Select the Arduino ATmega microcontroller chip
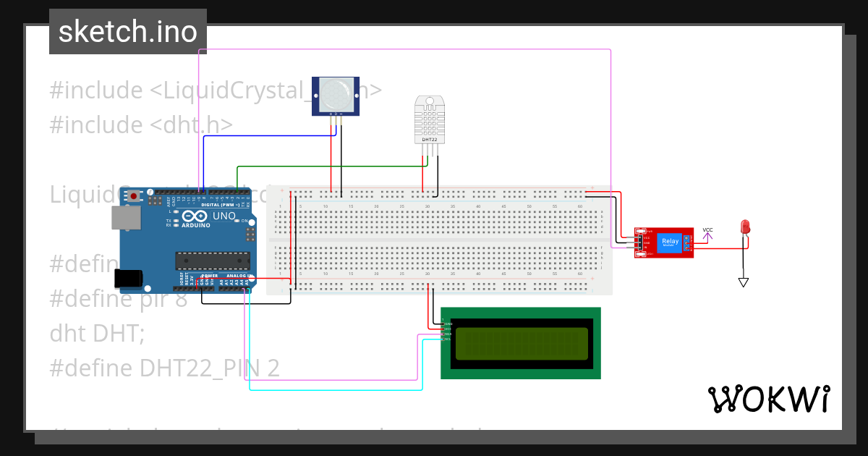Viewport: 868px width, 456px height. 212,261
